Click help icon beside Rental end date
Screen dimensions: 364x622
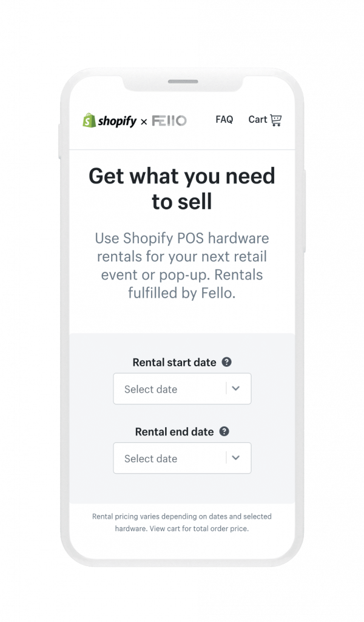click(224, 431)
